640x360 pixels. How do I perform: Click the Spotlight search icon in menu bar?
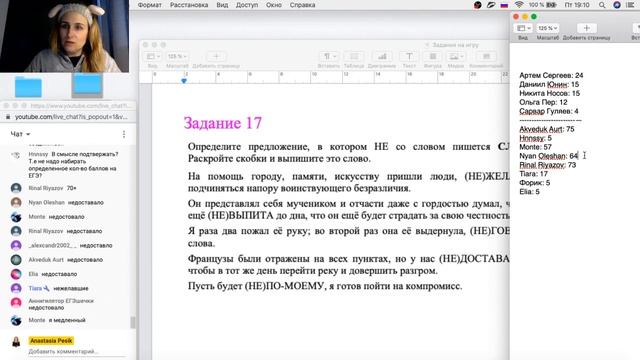coord(602,5)
